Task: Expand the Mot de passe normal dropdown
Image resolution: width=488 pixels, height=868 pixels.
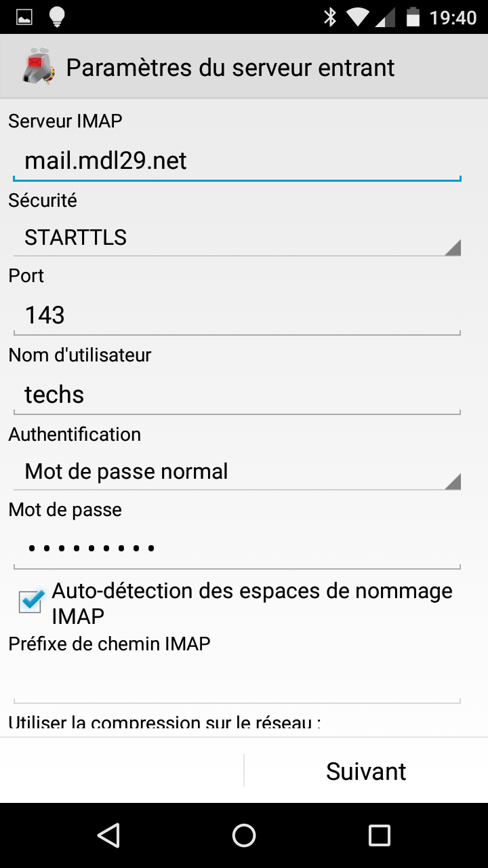Action: pyautogui.click(x=237, y=472)
